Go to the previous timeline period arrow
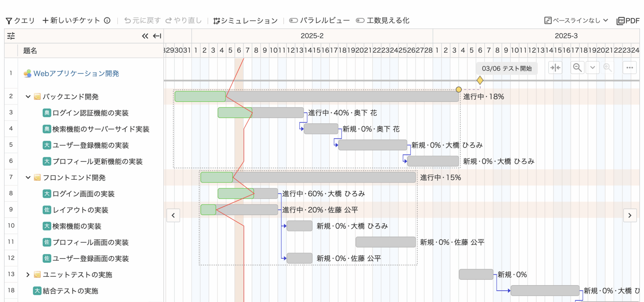The height and width of the screenshot is (302, 644). (173, 215)
